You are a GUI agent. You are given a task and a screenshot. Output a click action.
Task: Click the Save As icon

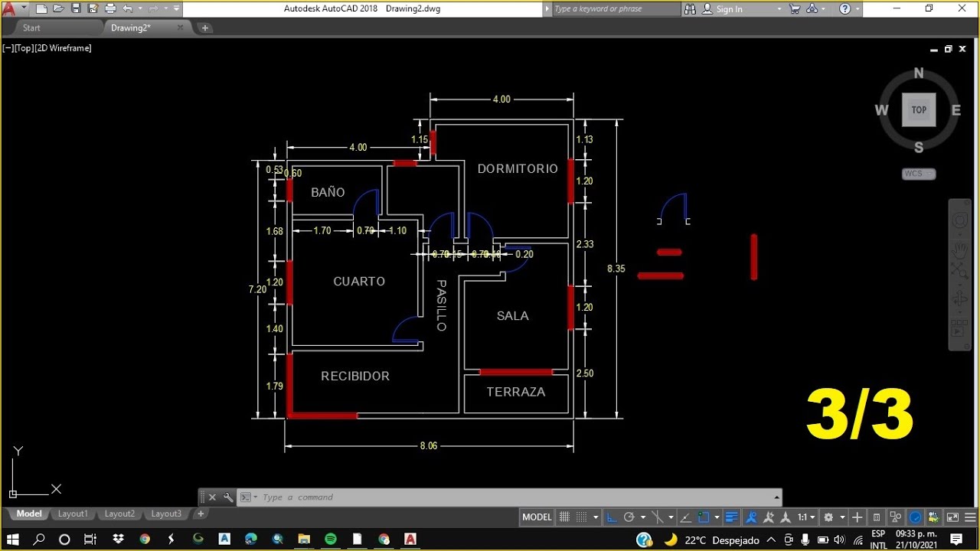tap(91, 8)
